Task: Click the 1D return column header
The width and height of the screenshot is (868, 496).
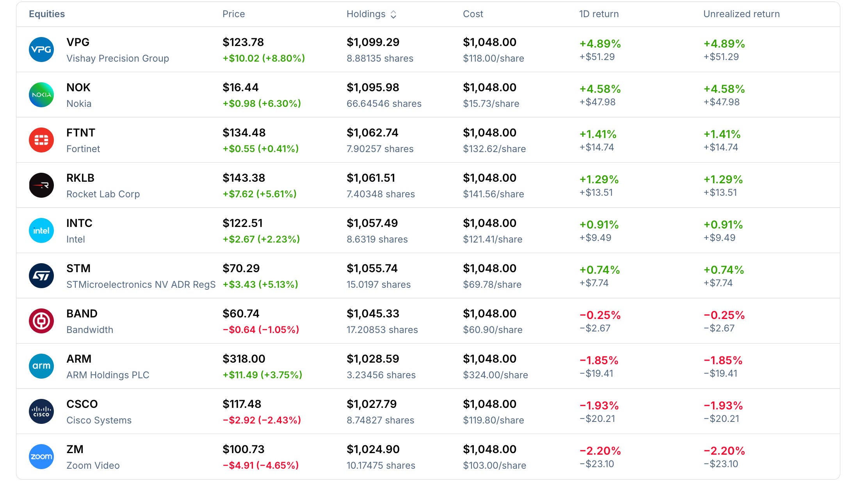Action: tap(599, 14)
